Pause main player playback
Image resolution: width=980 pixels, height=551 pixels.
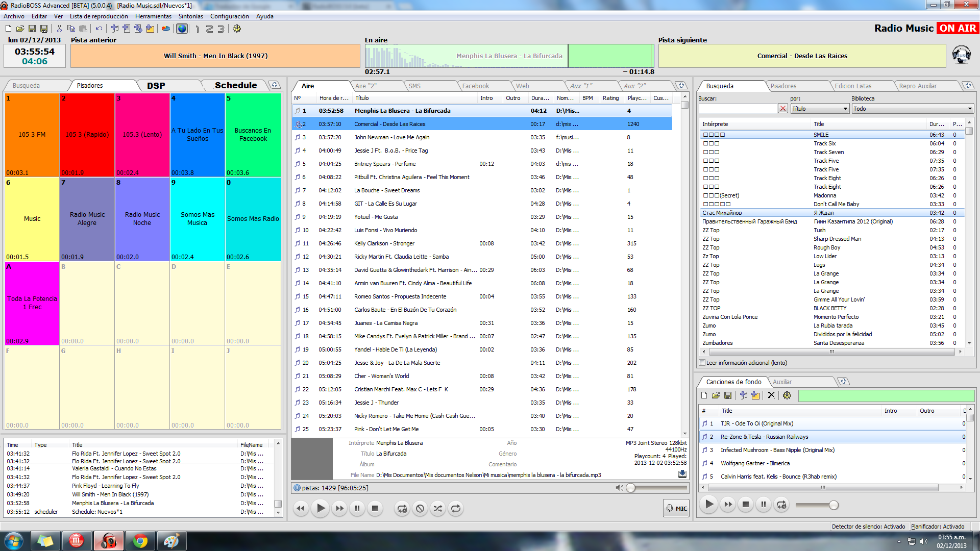(357, 508)
